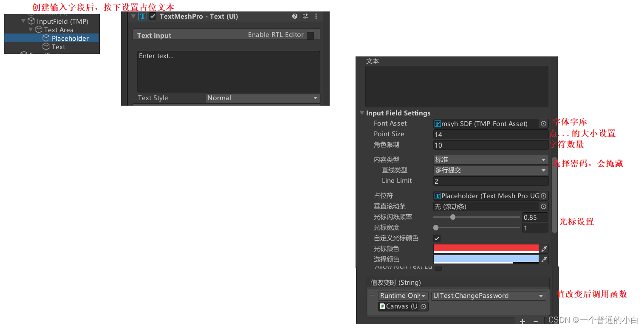The width and height of the screenshot is (644, 328).
Task: Open the TextMeshPro component presets icon
Action: [305, 16]
